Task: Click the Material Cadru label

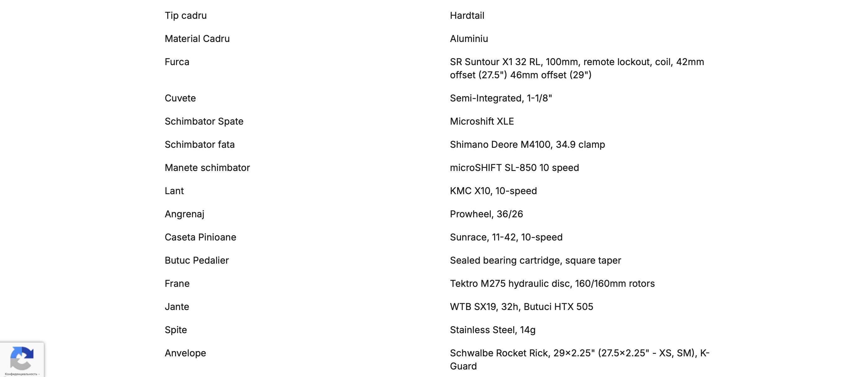Action: click(197, 39)
